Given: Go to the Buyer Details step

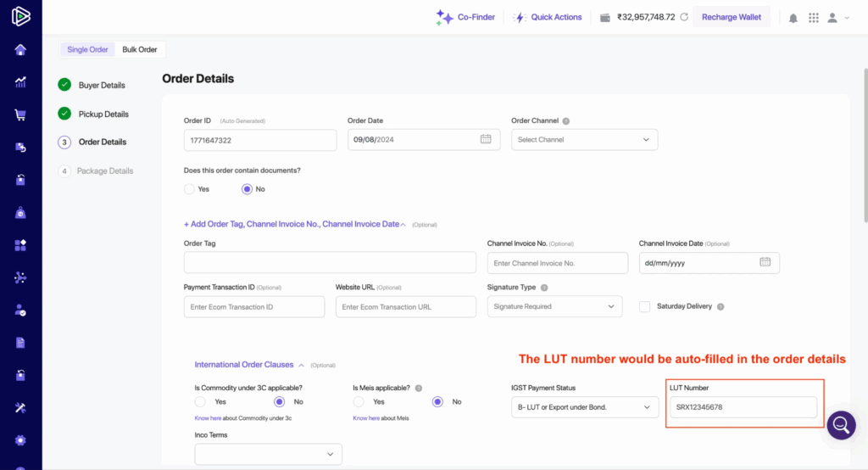Looking at the screenshot, I should point(101,85).
